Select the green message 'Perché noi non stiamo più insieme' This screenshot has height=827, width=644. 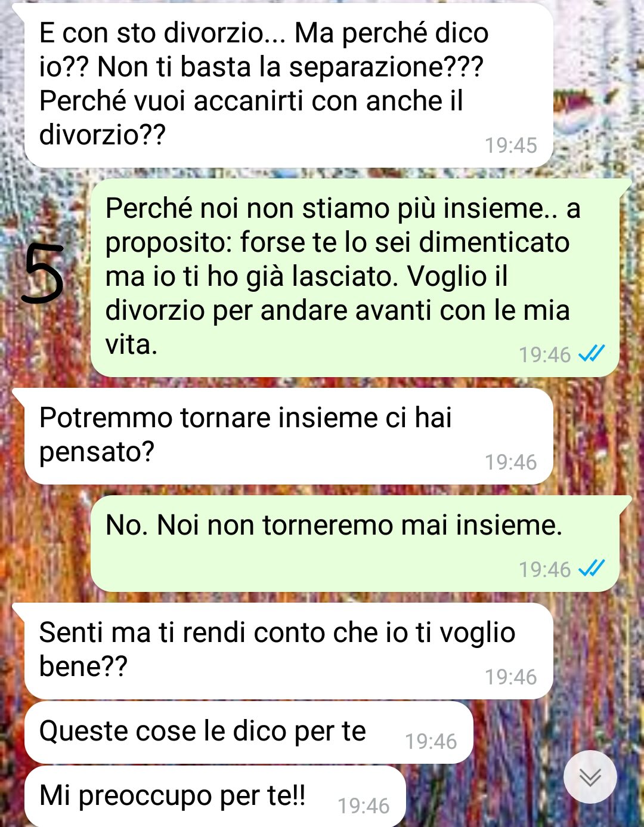[x=355, y=277]
